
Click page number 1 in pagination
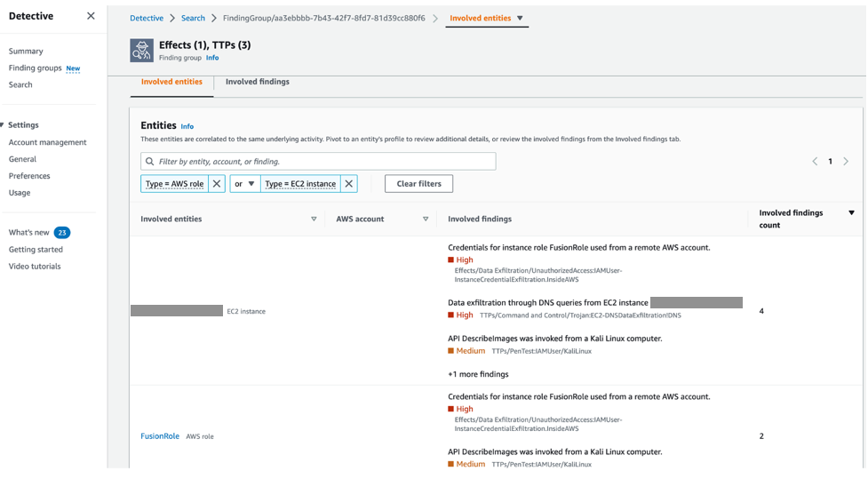[831, 162]
